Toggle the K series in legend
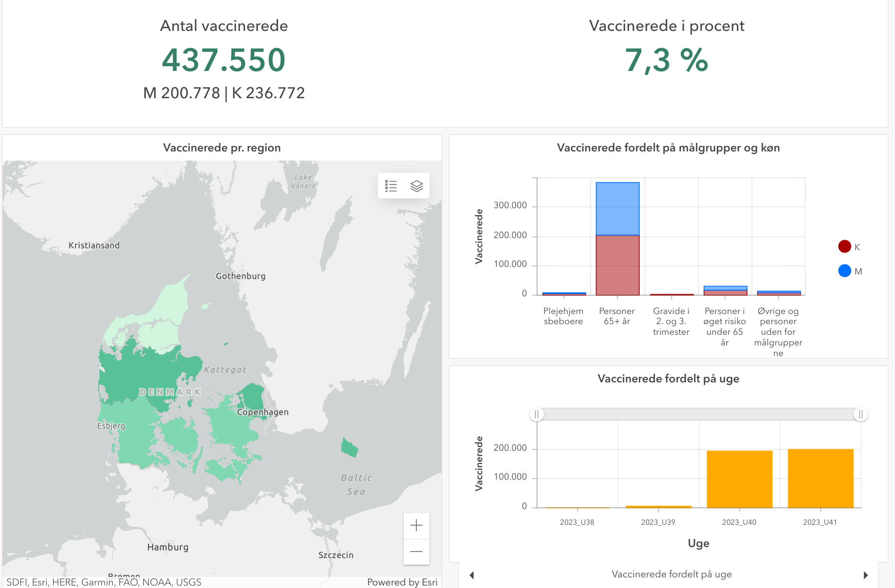The height and width of the screenshot is (588, 895). pyautogui.click(x=845, y=247)
